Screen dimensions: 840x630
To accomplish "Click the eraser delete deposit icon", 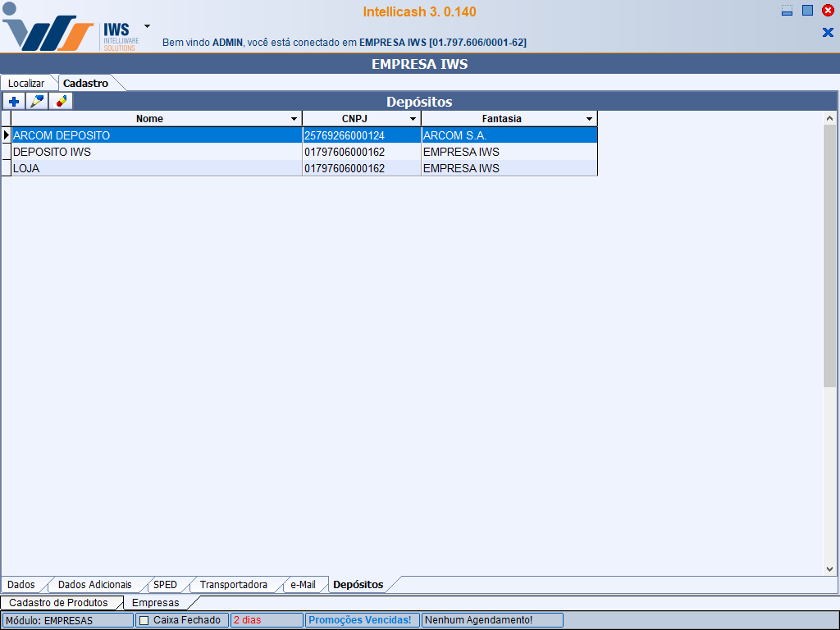I will click(61, 102).
